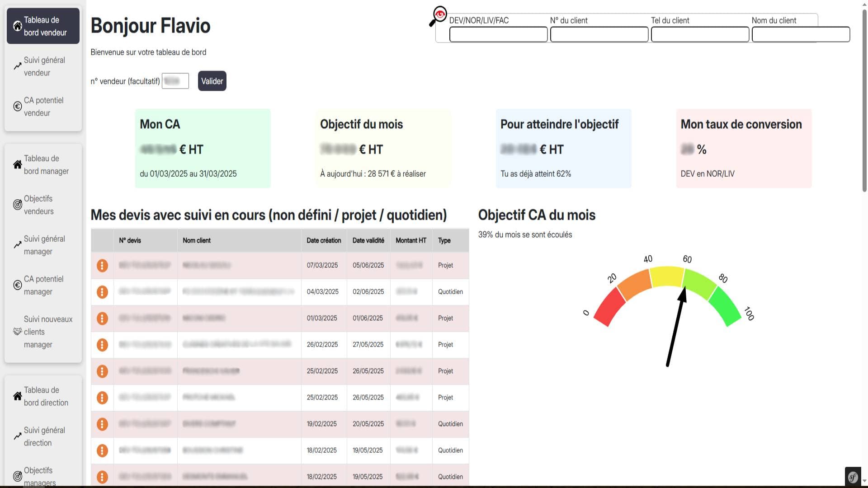Click into the Nom du client field
The width and height of the screenshot is (868, 488).
click(801, 34)
